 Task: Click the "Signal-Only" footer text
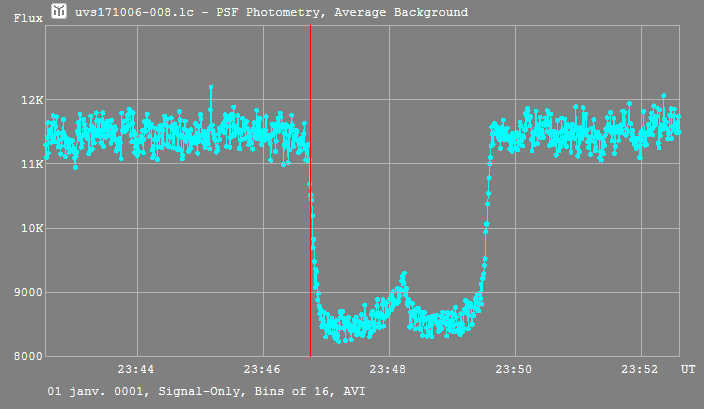[x=196, y=391]
